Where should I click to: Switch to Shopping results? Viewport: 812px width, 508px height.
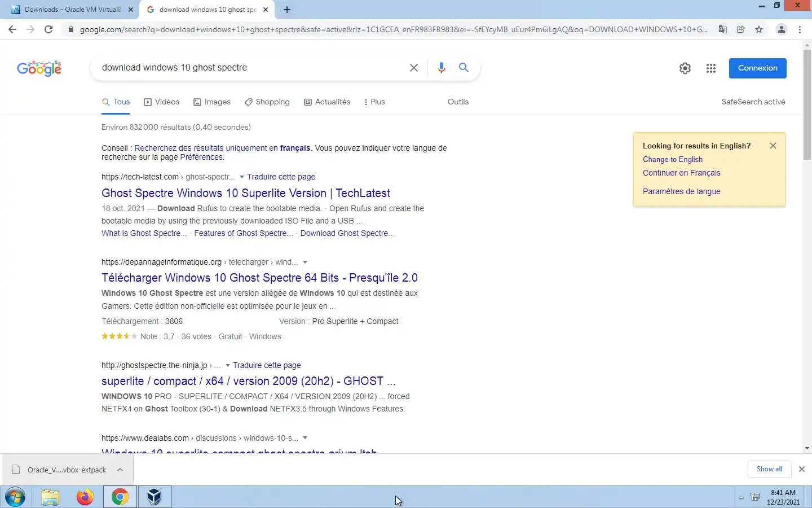tap(267, 102)
